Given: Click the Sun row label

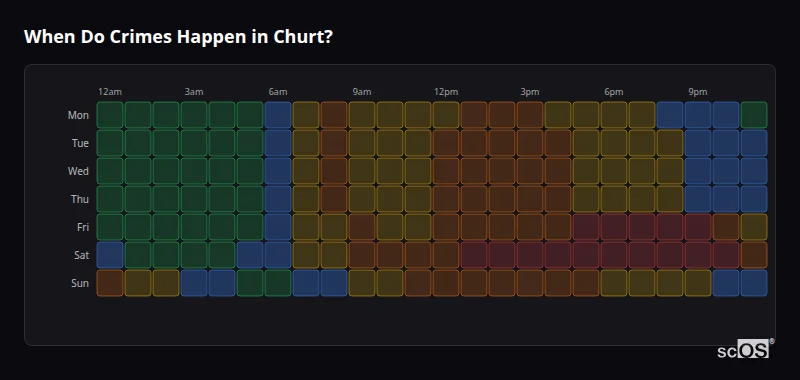Looking at the screenshot, I should 80,283.
